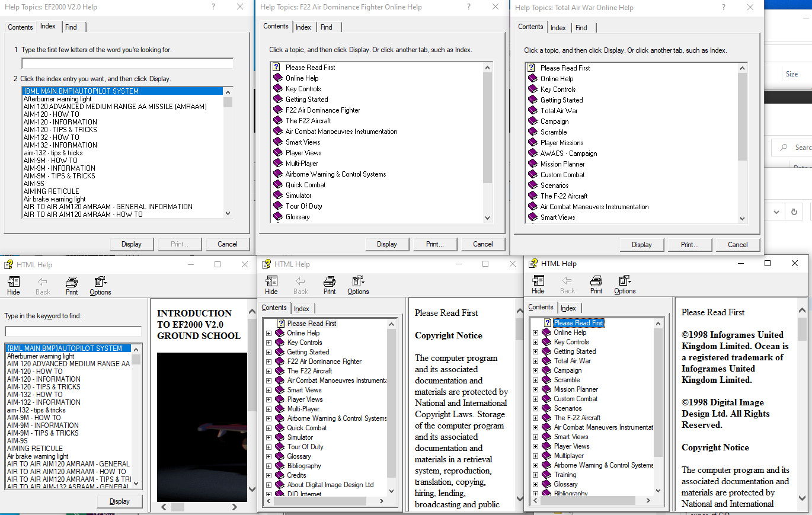Select AWACS - Campaign topic in Total Air War Help Topics
The width and height of the screenshot is (812, 515).
(568, 153)
